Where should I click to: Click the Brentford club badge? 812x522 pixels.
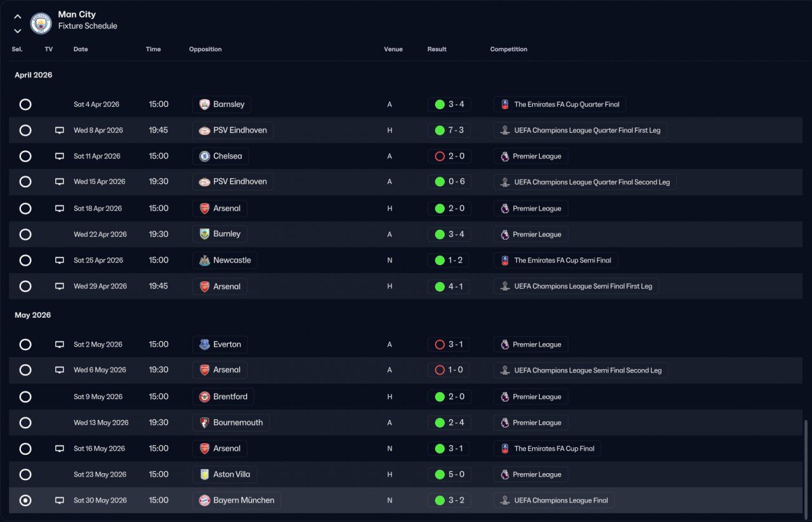click(204, 397)
